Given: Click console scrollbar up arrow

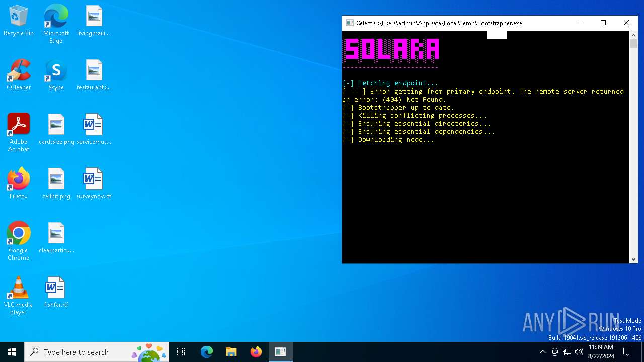Looking at the screenshot, I should tap(633, 35).
